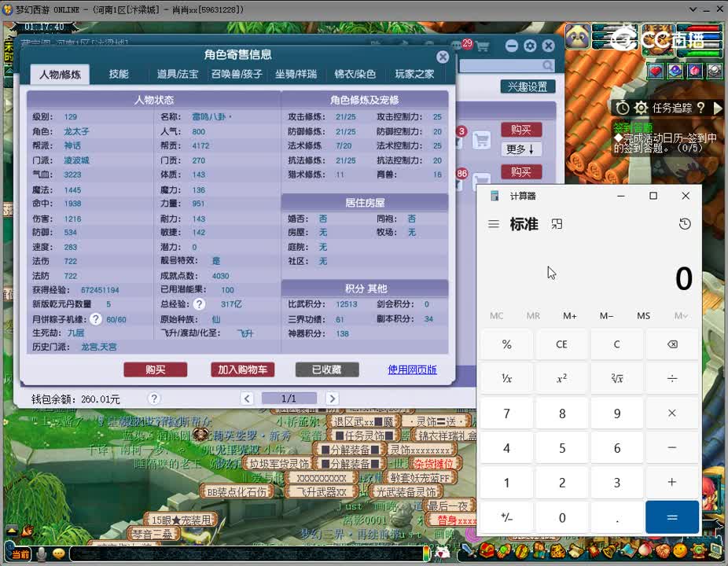Click 任务追踪 help question mark
Viewport: 728px width, 566px height.
[x=701, y=108]
